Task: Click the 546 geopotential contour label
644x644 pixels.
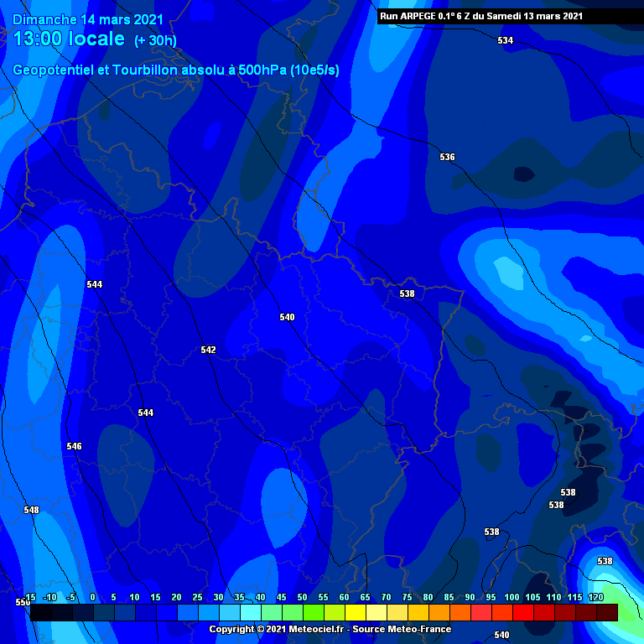Action: tap(74, 446)
